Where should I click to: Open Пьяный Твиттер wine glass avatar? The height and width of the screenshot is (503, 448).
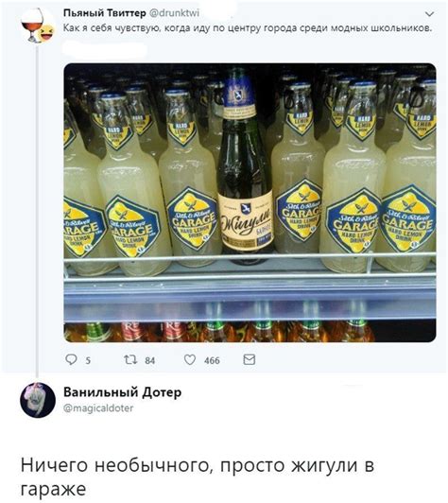(32, 26)
